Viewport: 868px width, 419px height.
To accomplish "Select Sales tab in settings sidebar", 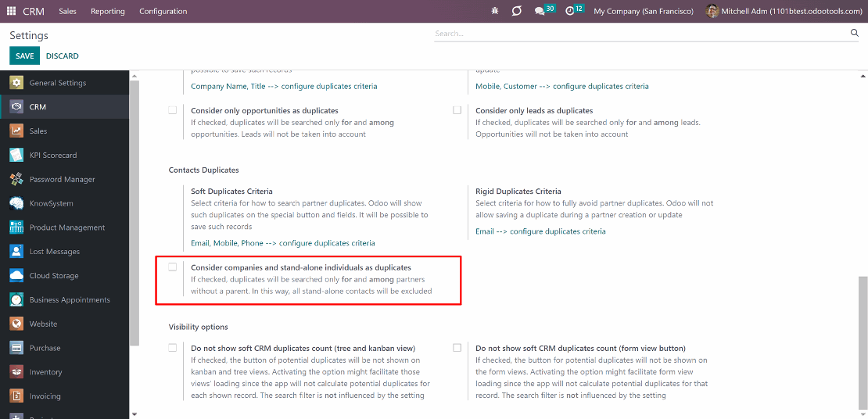I will tap(64, 131).
